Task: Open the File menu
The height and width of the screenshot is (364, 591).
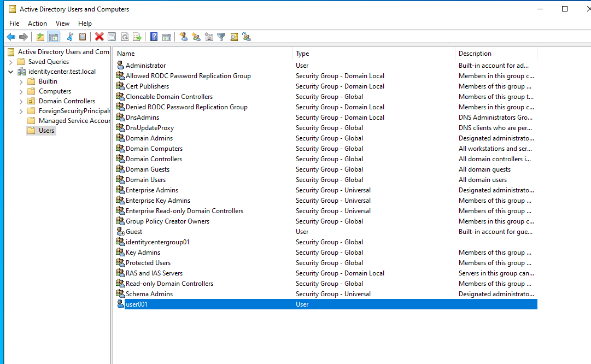Action: point(14,24)
